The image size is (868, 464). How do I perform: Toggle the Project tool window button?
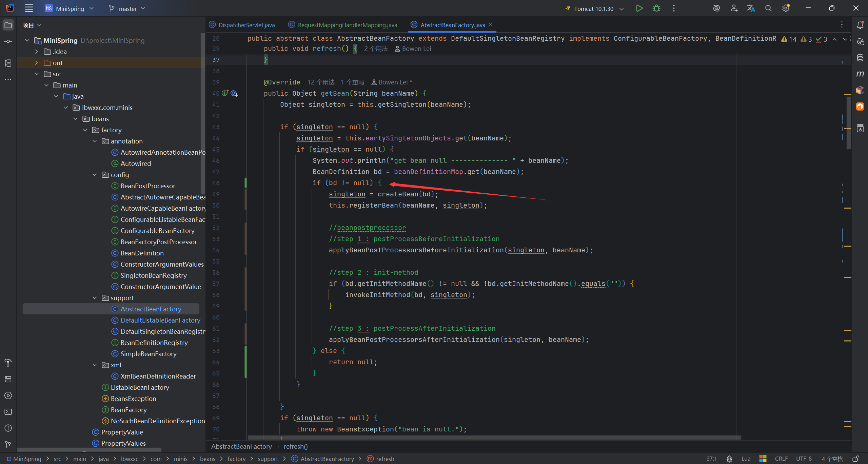point(8,25)
